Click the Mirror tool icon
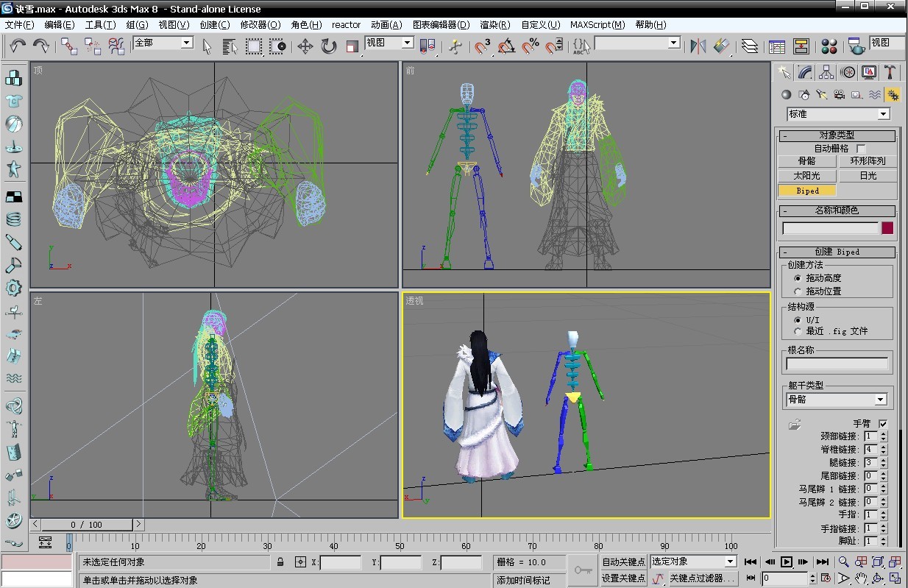The height and width of the screenshot is (588, 908). 697,46
